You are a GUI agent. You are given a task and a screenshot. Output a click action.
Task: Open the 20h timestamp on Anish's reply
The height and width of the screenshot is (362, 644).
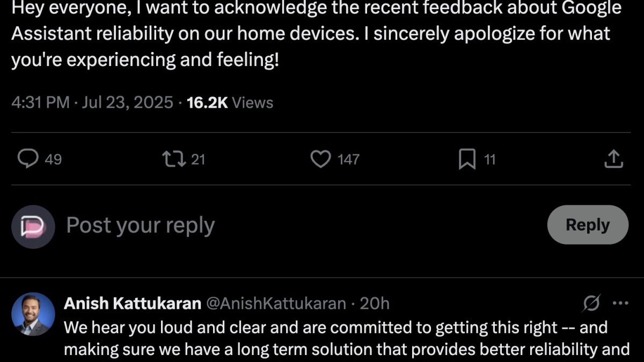374,304
